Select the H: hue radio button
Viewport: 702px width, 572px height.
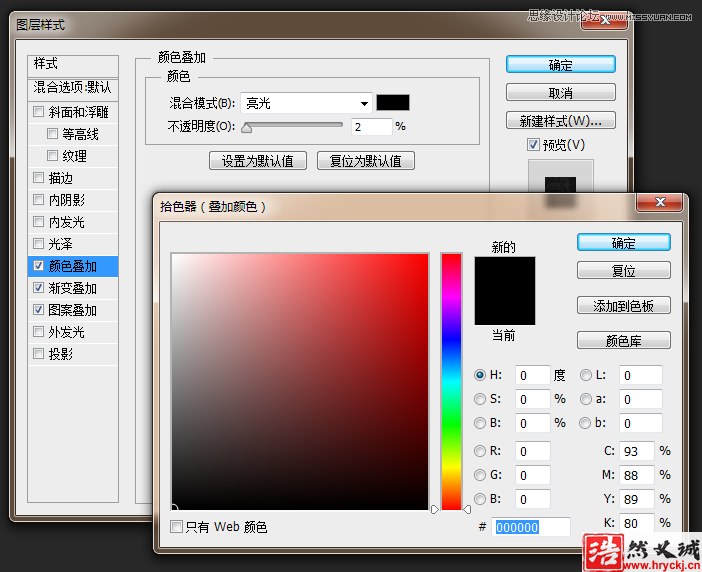pyautogui.click(x=479, y=375)
